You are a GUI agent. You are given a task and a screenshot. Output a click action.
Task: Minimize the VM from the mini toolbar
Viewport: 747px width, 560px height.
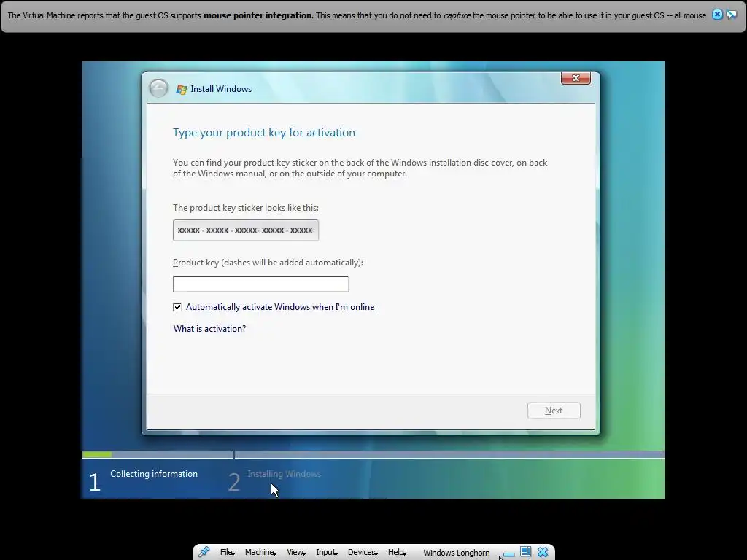pos(508,554)
